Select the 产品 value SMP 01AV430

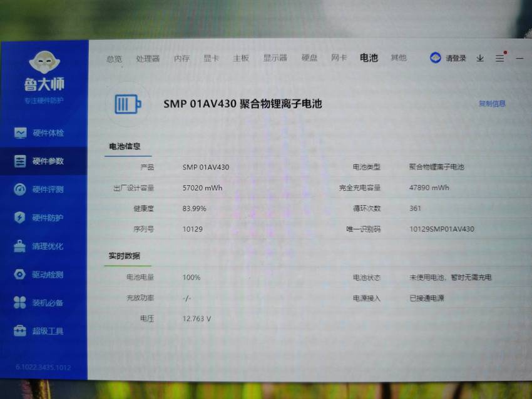206,167
